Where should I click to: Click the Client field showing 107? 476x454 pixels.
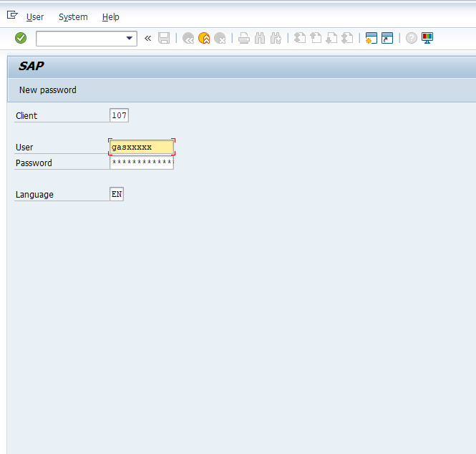[x=119, y=115]
